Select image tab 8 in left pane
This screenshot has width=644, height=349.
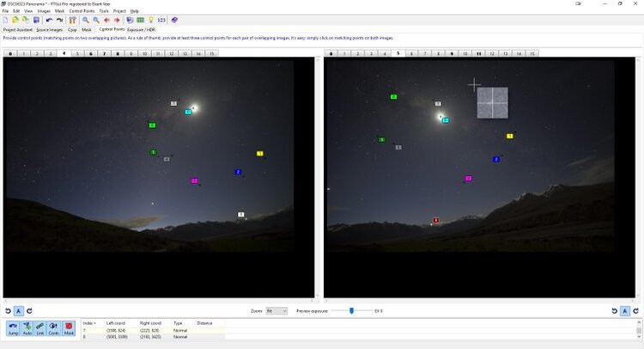pyautogui.click(x=118, y=53)
